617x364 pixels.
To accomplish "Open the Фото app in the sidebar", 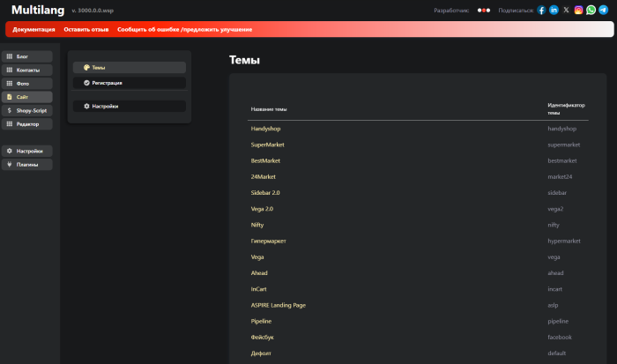I will [27, 84].
